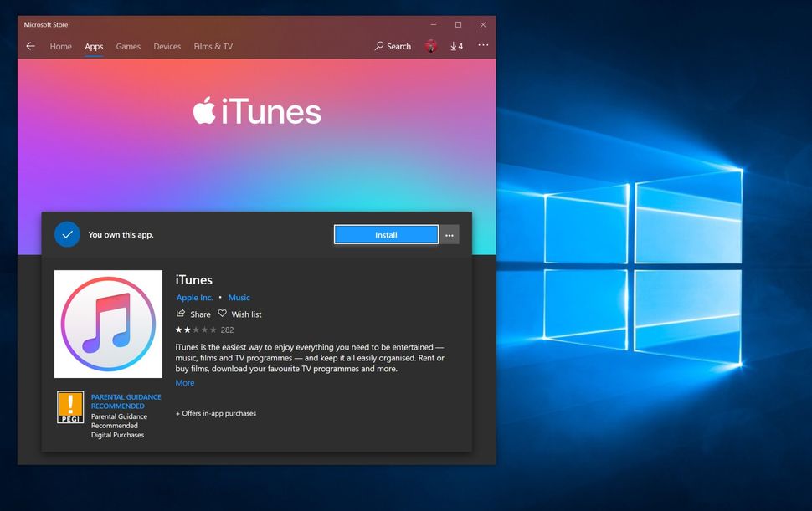Open the See more ellipsis menu
The image size is (812, 511).
tap(483, 46)
